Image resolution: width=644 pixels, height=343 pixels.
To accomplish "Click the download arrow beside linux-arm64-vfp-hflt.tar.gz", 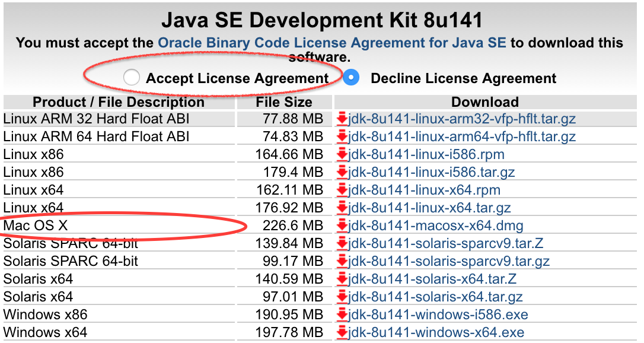I will pos(342,137).
